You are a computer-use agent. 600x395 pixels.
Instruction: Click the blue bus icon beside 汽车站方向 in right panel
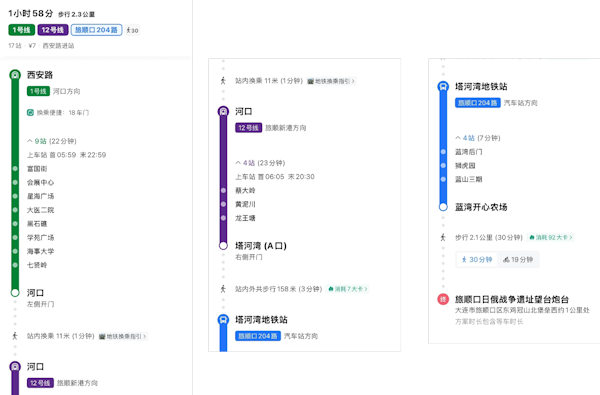click(443, 87)
